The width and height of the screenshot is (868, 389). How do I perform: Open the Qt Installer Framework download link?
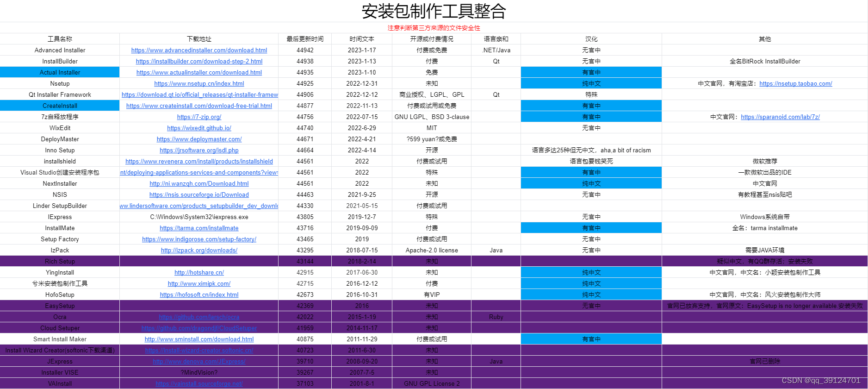(199, 94)
